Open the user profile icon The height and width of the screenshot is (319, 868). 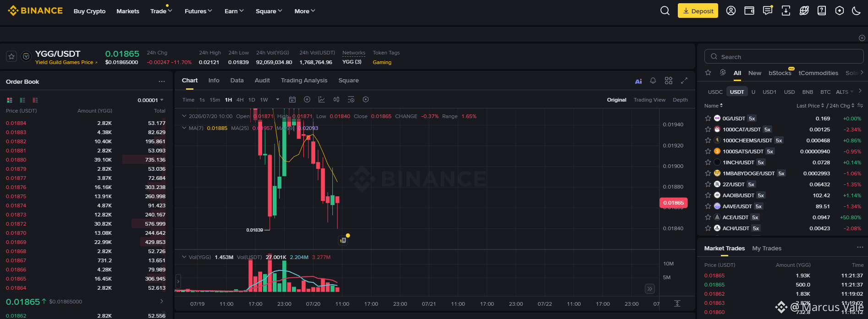click(731, 11)
